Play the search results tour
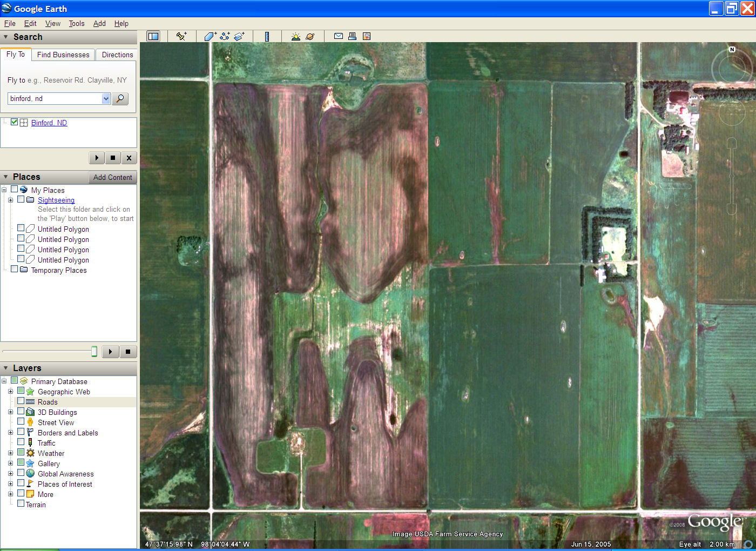This screenshot has height=551, width=756. [x=97, y=158]
